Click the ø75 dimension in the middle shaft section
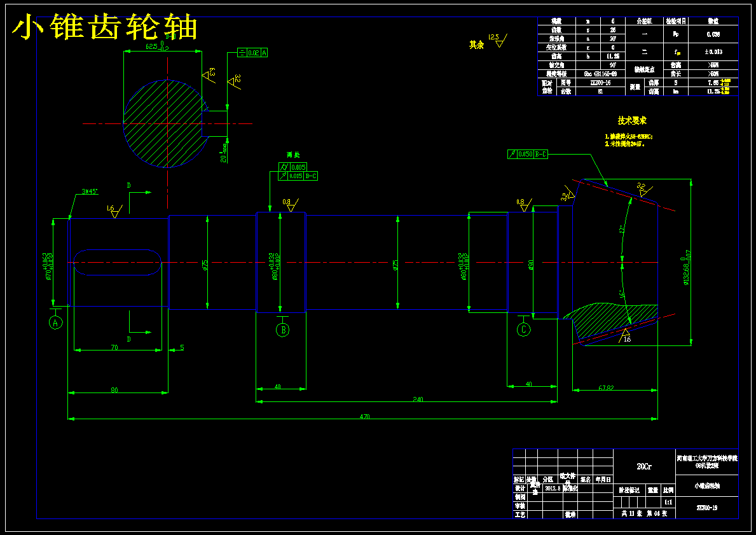Screen dimensions: 756x535 [x=395, y=265]
